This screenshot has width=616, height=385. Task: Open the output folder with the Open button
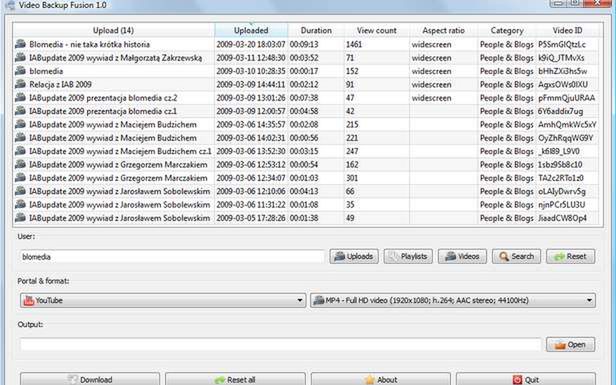tap(570, 345)
